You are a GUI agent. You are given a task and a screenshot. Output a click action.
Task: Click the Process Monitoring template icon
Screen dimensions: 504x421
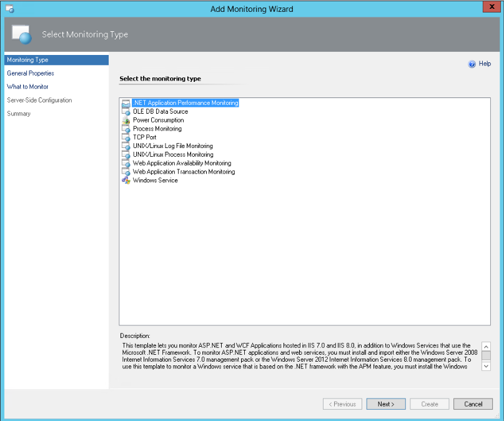(126, 129)
